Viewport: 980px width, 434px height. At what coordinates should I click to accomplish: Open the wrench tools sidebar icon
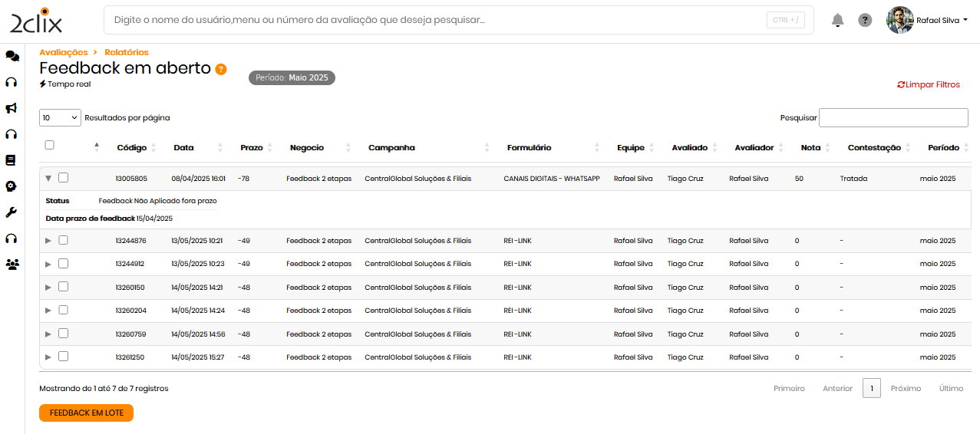coord(12,212)
